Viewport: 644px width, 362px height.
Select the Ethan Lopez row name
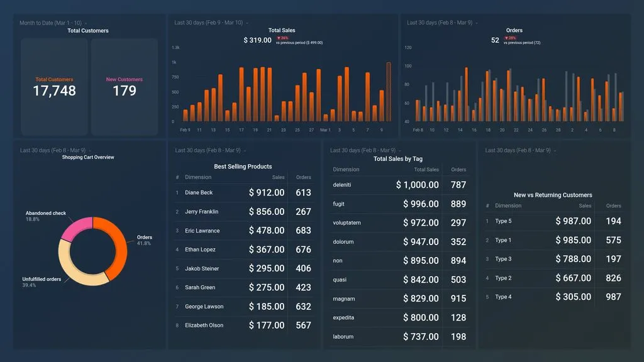200,250
